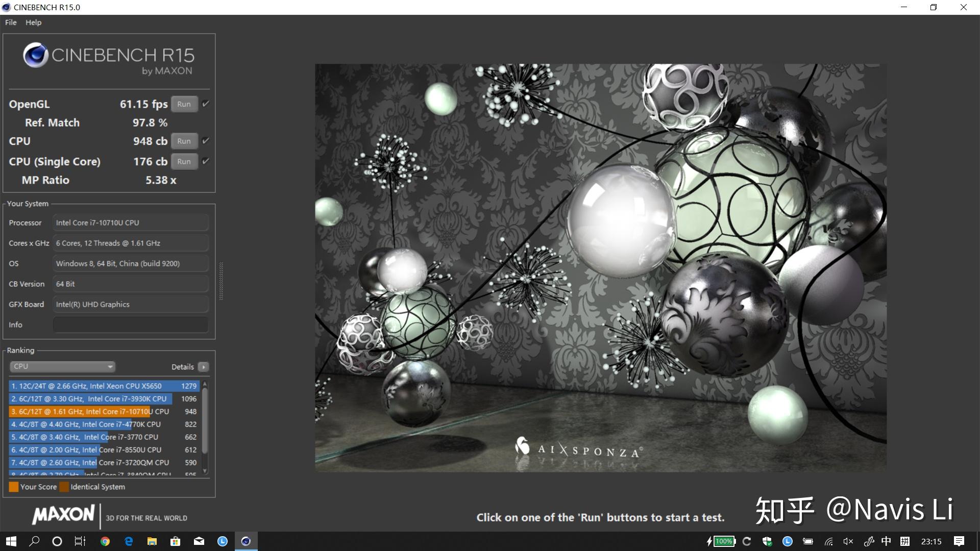Screen dimensions: 980x551
Task: Open the Mail app icon
Action: point(199,541)
